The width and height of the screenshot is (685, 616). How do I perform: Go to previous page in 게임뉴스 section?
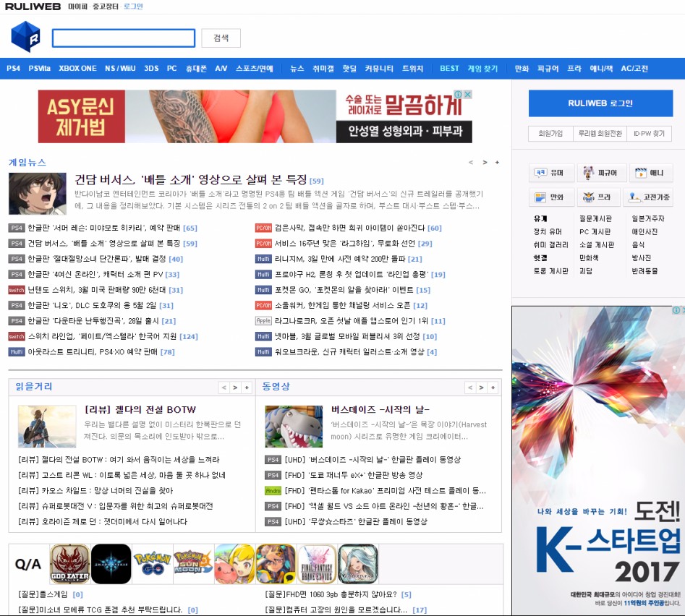click(470, 163)
